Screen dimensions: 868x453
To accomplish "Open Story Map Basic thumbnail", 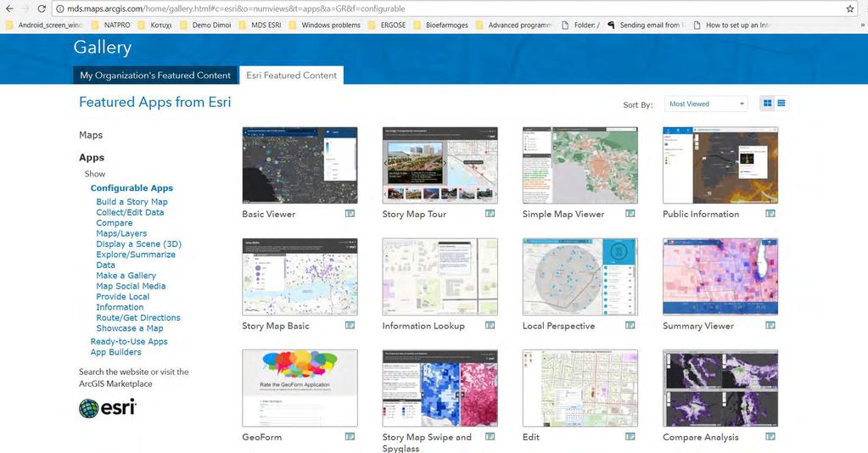I will pyautogui.click(x=300, y=277).
